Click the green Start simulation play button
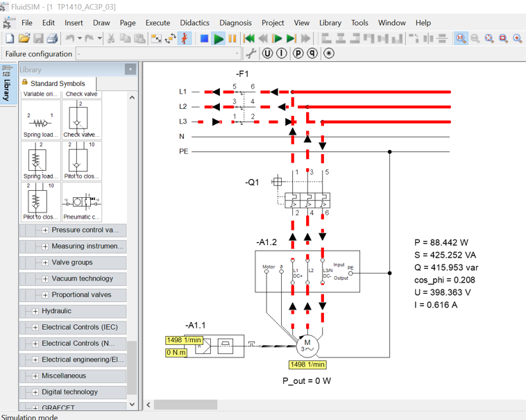 point(219,39)
